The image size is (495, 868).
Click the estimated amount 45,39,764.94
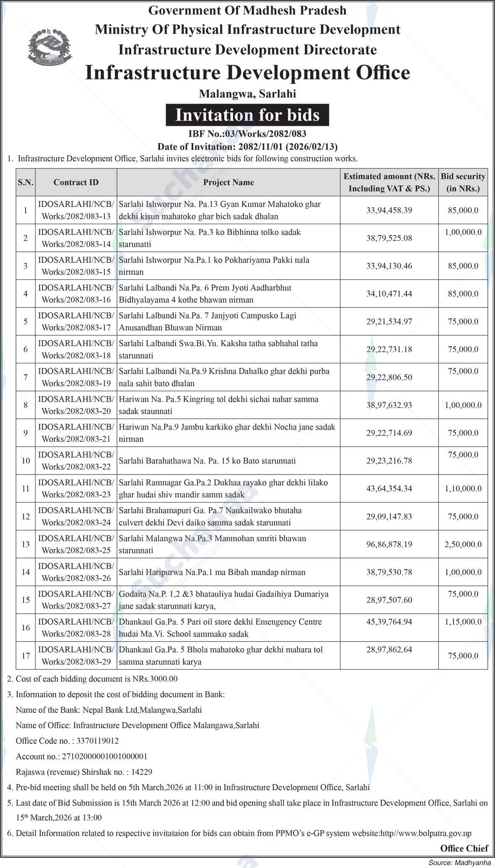pos(389,622)
